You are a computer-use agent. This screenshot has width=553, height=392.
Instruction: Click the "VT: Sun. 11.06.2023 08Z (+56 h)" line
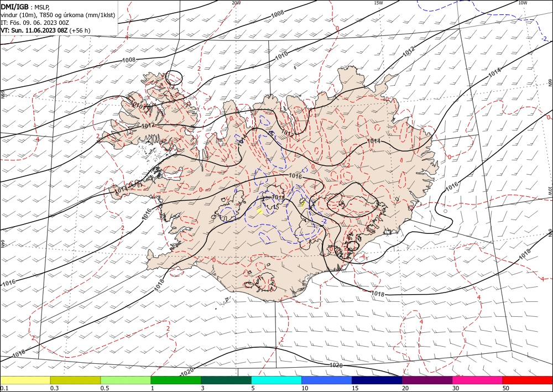(45, 30)
